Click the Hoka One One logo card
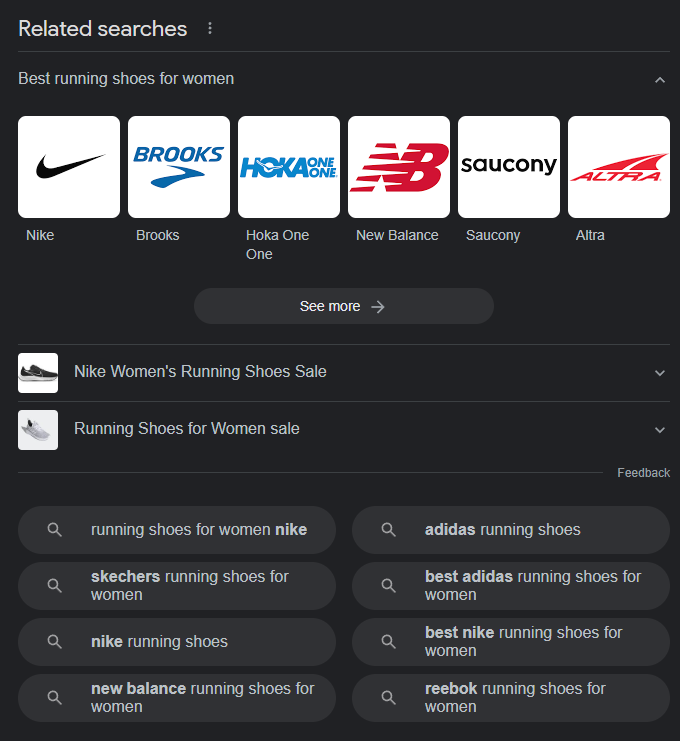 [x=289, y=167]
